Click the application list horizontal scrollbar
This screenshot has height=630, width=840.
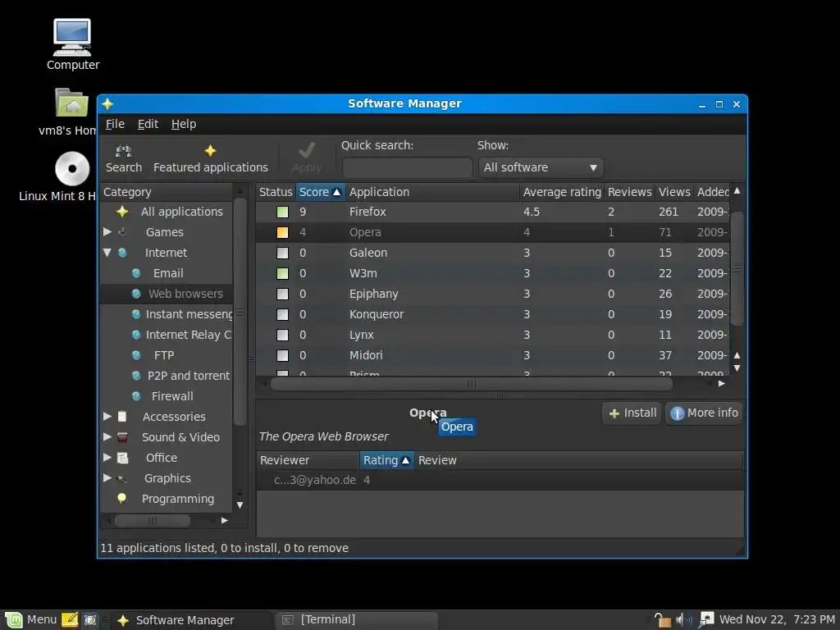coord(472,384)
